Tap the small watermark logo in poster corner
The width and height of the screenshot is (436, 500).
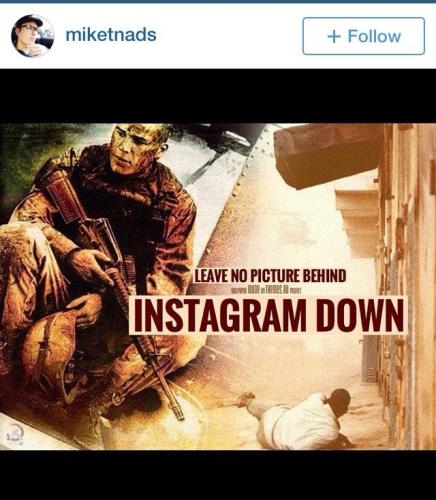(14, 433)
